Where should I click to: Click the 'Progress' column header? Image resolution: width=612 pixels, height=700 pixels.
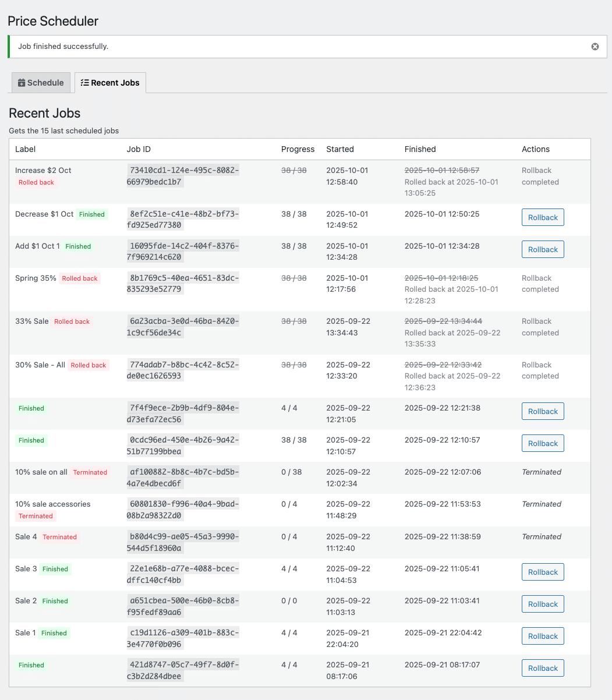coord(298,149)
